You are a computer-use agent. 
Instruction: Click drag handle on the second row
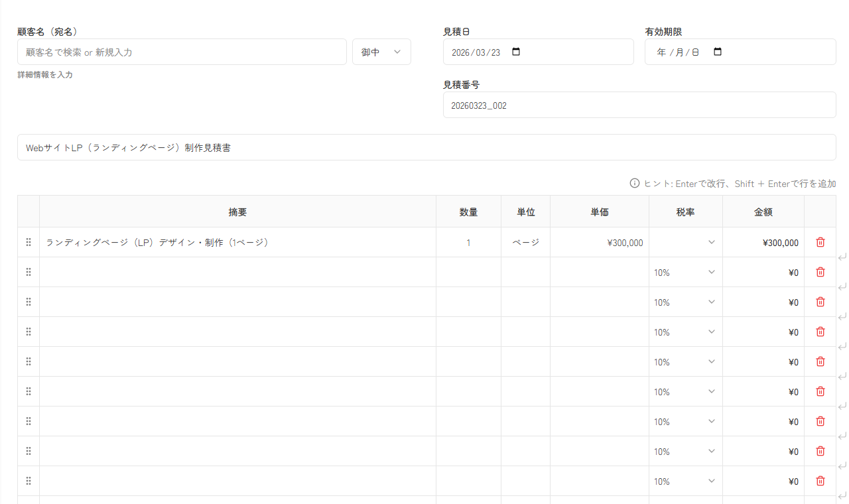coord(29,273)
